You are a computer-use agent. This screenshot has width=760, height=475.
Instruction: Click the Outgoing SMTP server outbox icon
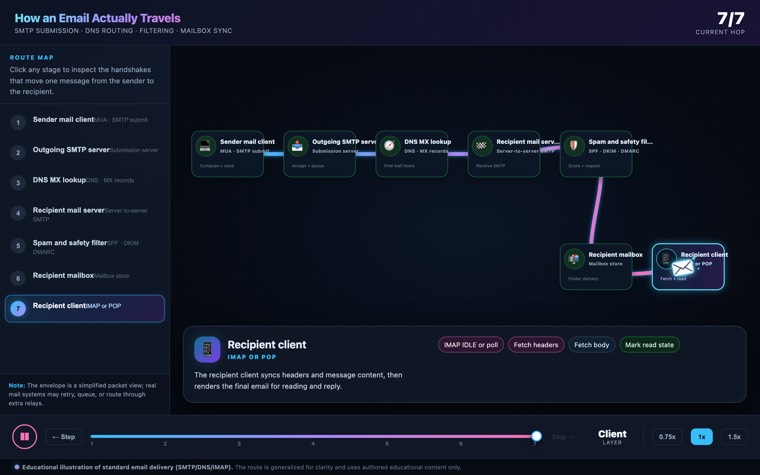pyautogui.click(x=297, y=146)
